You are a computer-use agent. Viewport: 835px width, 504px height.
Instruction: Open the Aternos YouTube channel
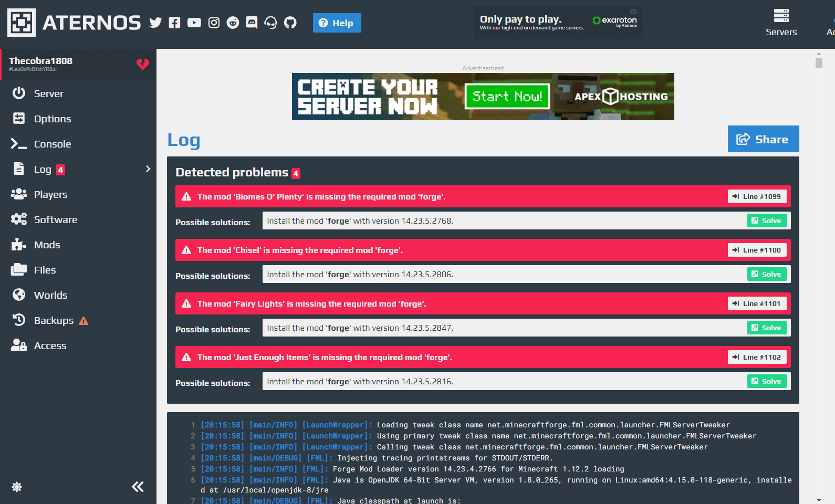tap(194, 23)
